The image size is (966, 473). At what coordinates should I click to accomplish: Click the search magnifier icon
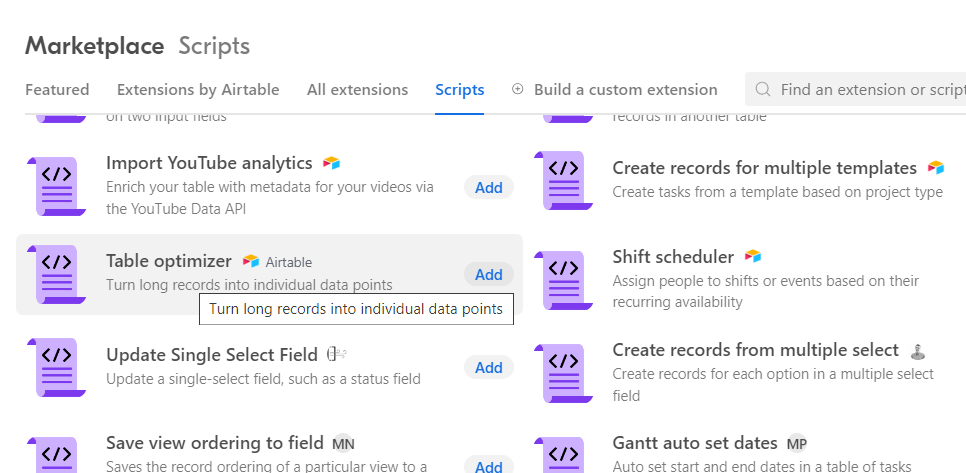click(763, 89)
